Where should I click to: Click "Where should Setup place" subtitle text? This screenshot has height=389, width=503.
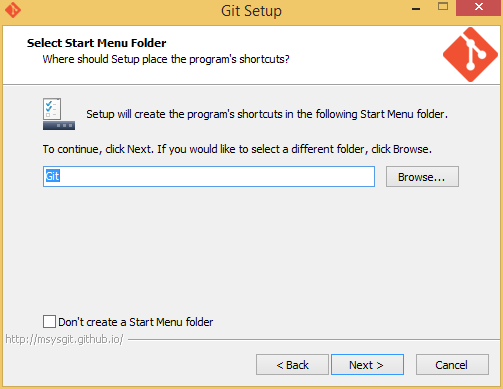click(166, 59)
